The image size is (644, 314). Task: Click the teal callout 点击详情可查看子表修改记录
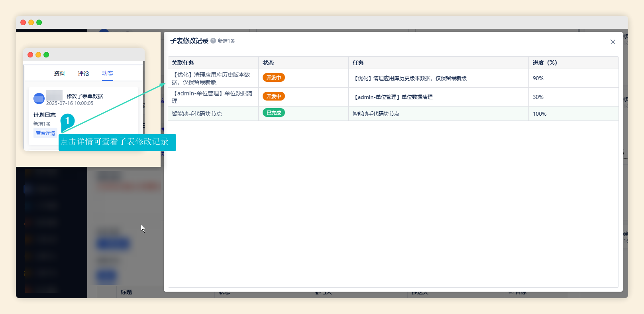coord(117,142)
